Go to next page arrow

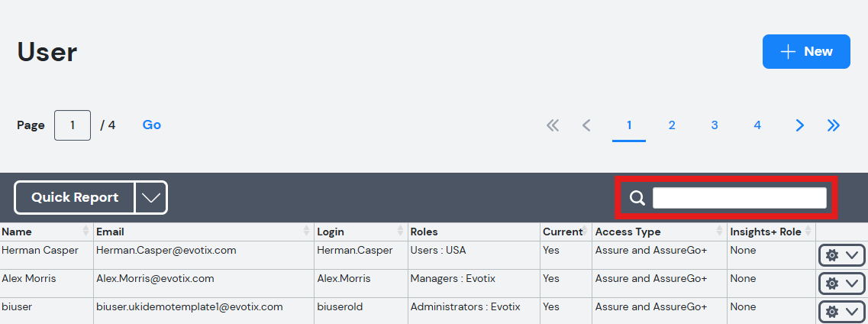click(x=800, y=126)
